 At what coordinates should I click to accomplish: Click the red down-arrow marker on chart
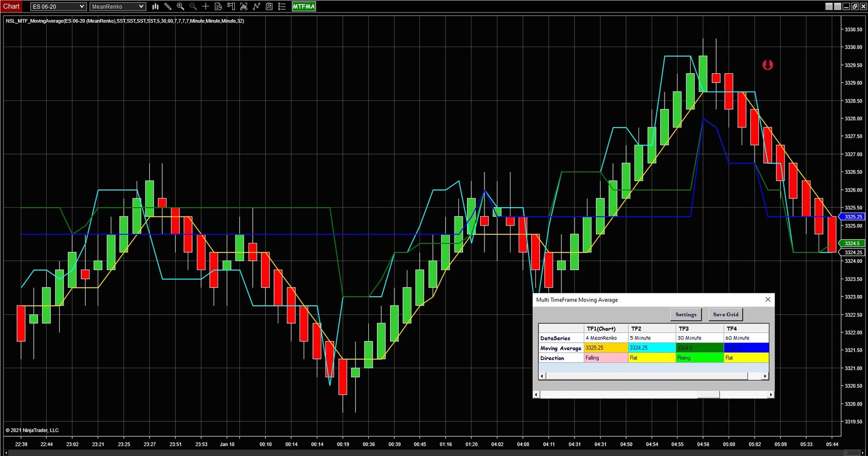(767, 65)
